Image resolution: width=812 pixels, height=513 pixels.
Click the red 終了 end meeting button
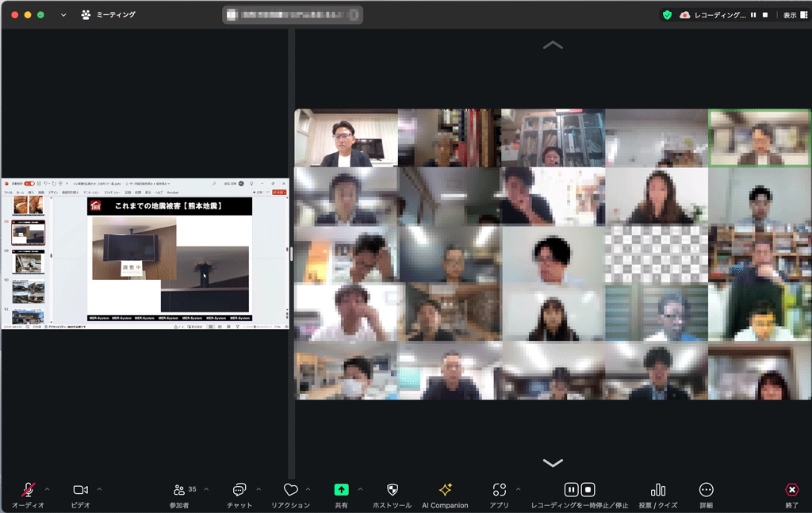tap(791, 490)
